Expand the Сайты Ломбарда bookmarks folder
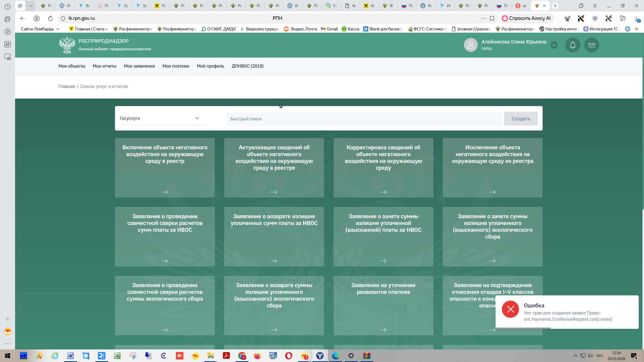Image resolution: width=644 pixels, height=362 pixels. pyautogui.click(x=40, y=29)
